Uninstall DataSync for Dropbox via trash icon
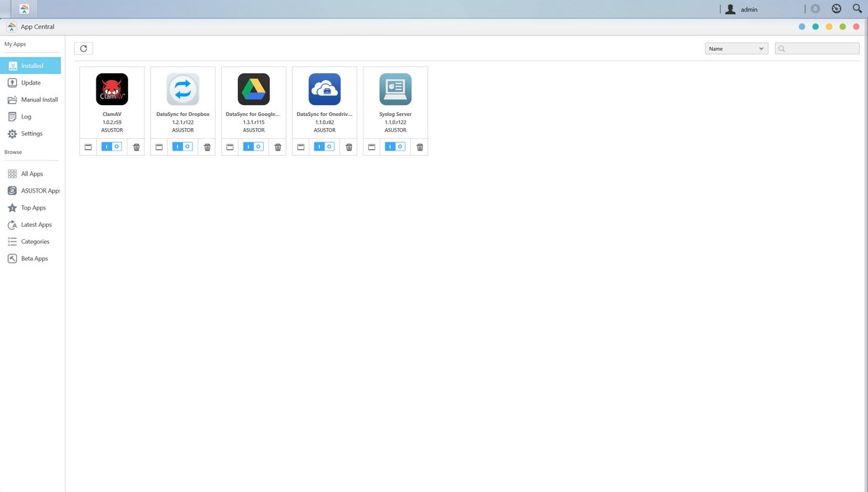The image size is (868, 492). [x=208, y=147]
